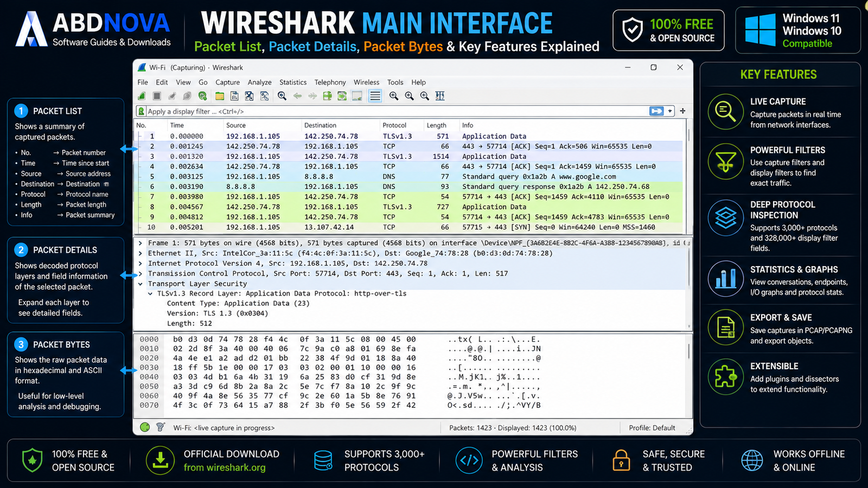Go back in packet history with left arrow
The width and height of the screenshot is (868, 488).
[x=297, y=96]
